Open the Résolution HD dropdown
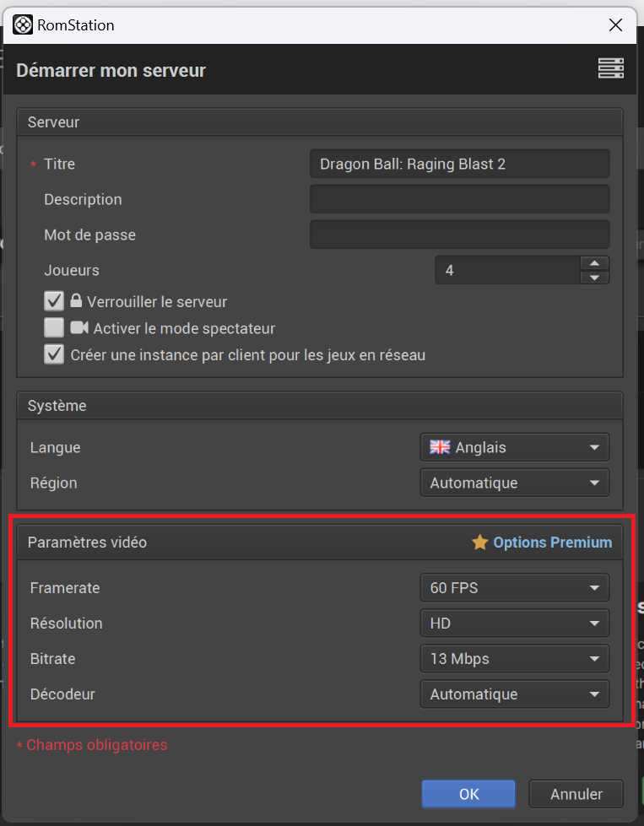The width and height of the screenshot is (644, 826). (514, 624)
